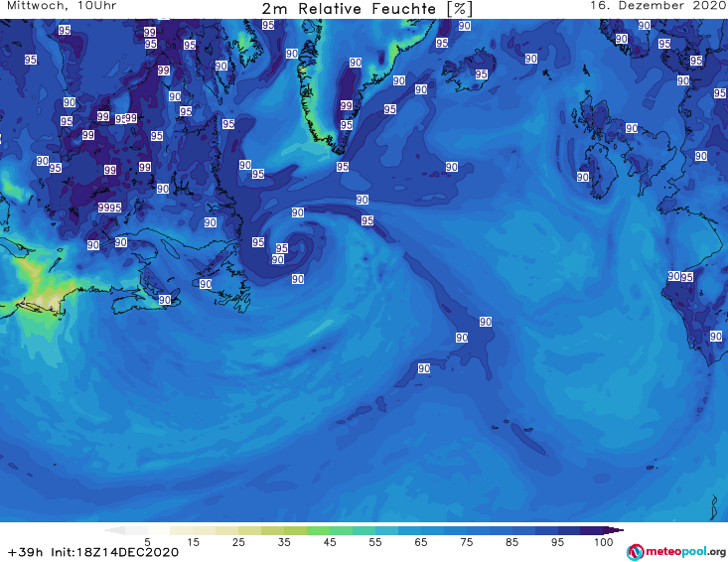Click the legend value '75'
728x562 pixels.
[x=467, y=542]
